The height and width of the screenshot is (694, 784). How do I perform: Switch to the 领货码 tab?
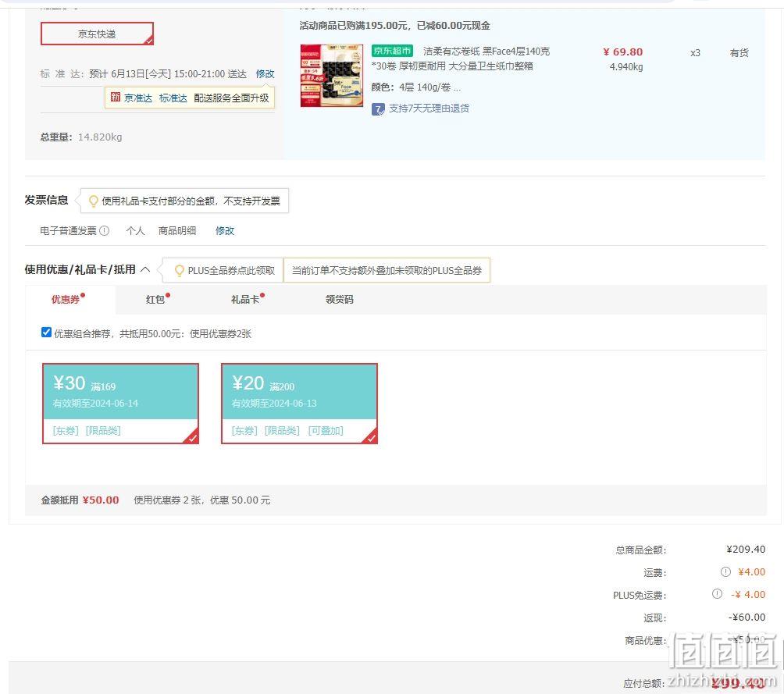coord(340,300)
